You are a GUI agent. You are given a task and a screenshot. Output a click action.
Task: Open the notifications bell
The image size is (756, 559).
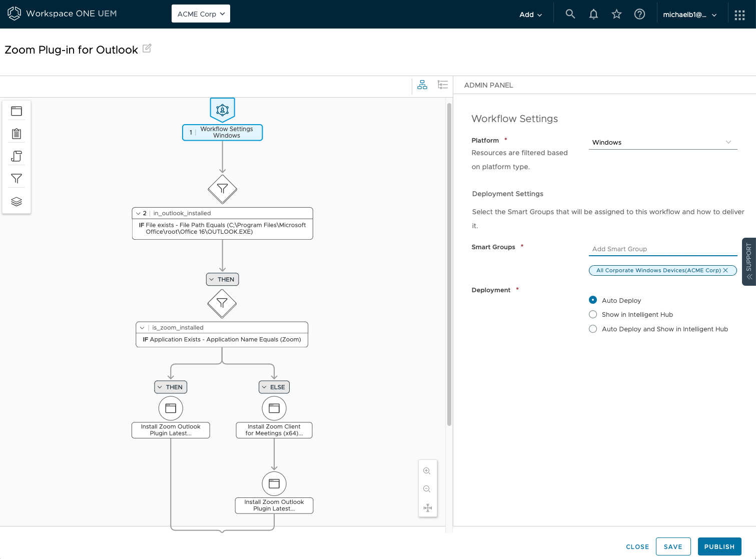(593, 15)
